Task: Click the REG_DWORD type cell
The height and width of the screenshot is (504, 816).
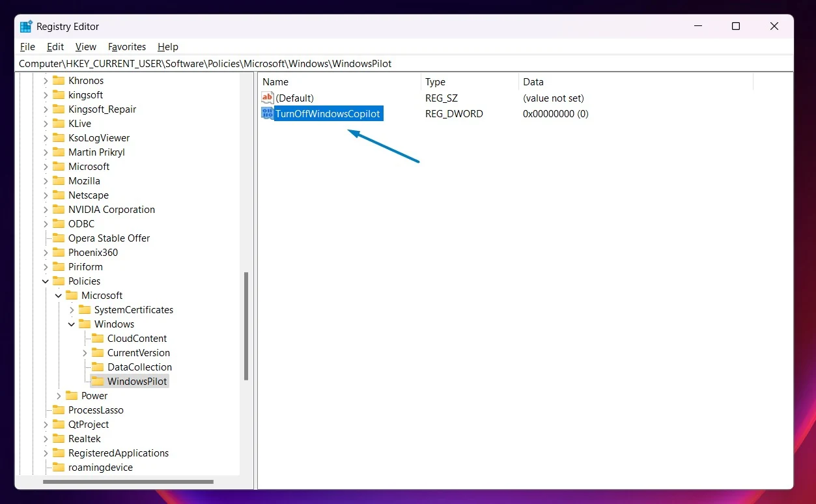Action: point(454,114)
